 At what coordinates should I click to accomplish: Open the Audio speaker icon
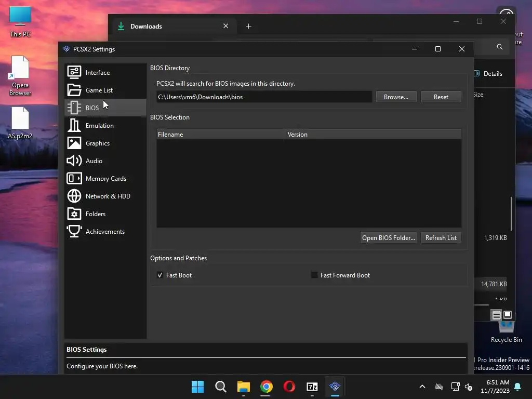[x=74, y=161]
